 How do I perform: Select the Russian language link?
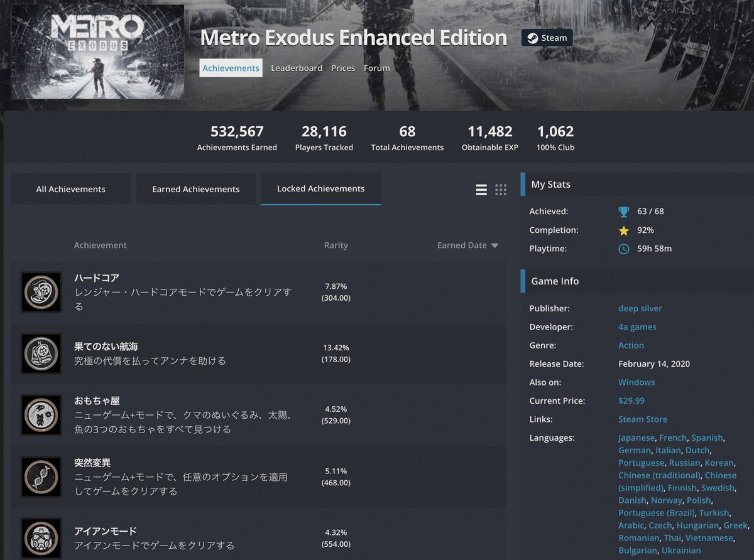pos(684,463)
